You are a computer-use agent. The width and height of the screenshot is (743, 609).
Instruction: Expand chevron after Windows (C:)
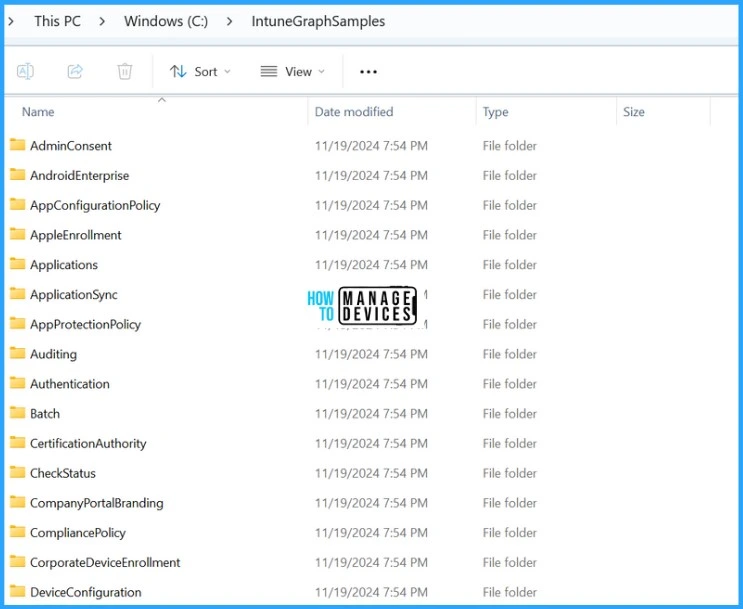pyautogui.click(x=229, y=21)
